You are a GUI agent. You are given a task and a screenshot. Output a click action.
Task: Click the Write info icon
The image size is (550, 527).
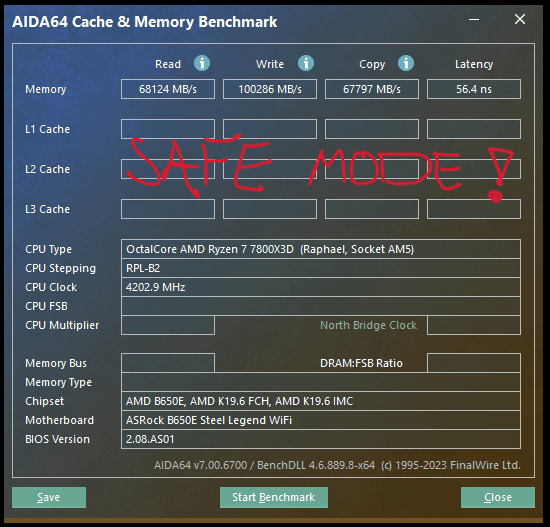(x=306, y=64)
